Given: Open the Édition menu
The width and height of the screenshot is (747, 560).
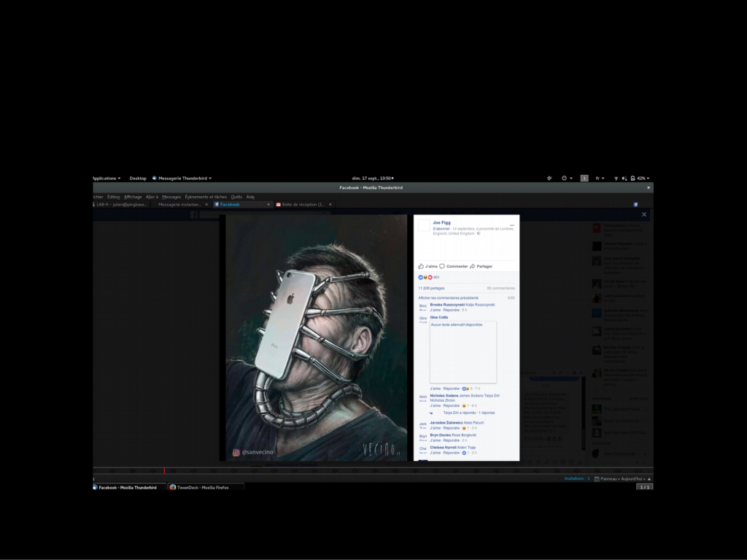Looking at the screenshot, I should pyautogui.click(x=113, y=197).
